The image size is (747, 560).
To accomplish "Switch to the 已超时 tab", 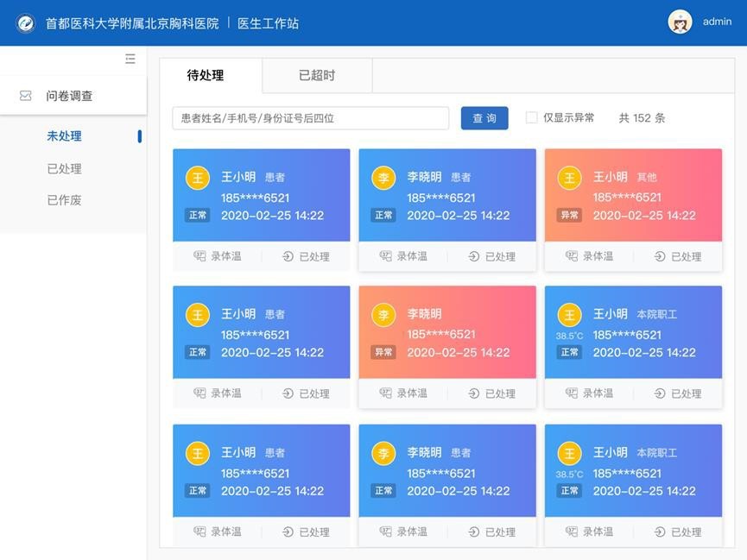I will point(317,76).
